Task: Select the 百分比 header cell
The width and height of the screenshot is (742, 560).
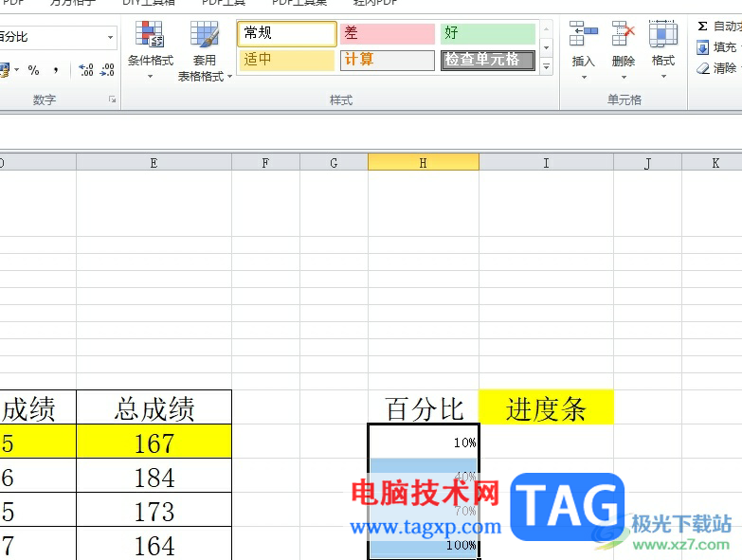Action: [x=424, y=407]
